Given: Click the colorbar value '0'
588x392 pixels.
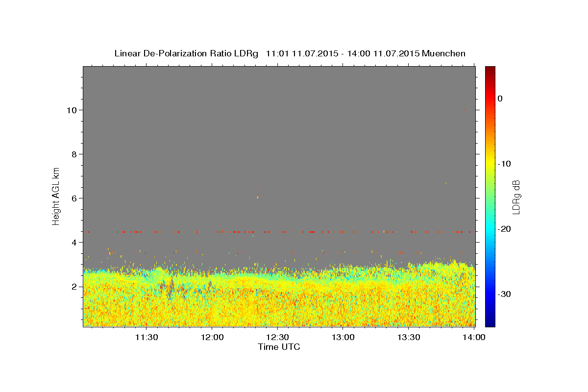Looking at the screenshot, I should pos(500,98).
